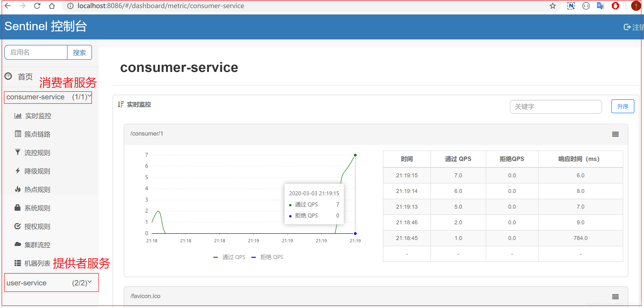View site information icon in address bar
Image resolution: width=644 pixels, height=308 pixels.
(71, 6)
